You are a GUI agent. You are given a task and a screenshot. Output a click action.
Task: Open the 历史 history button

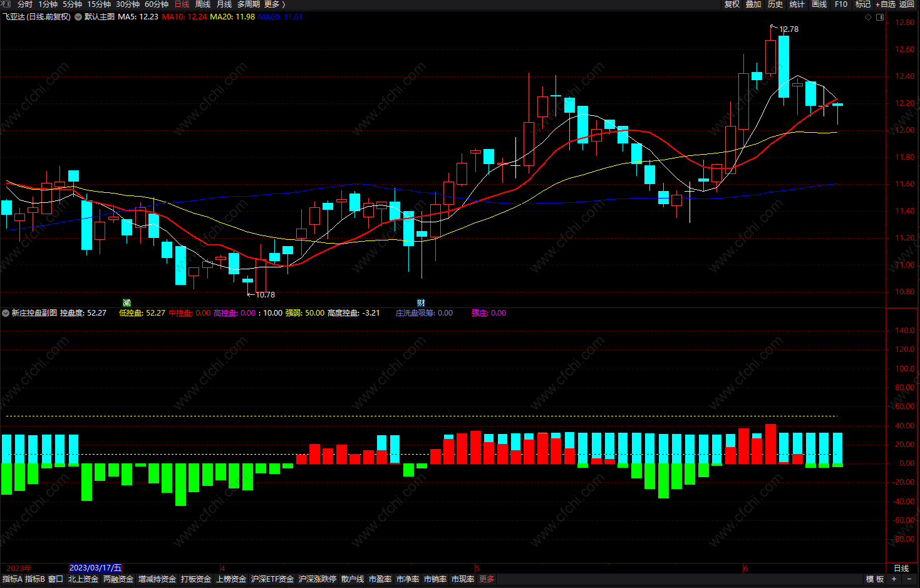775,4
